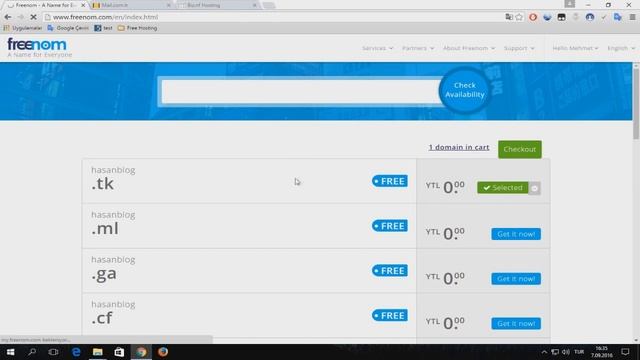Close the Mail.com.tr browser tab

(169, 5)
